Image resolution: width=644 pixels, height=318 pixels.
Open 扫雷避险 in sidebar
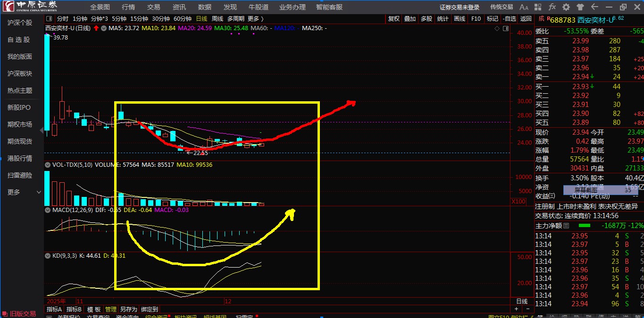coord(20,175)
